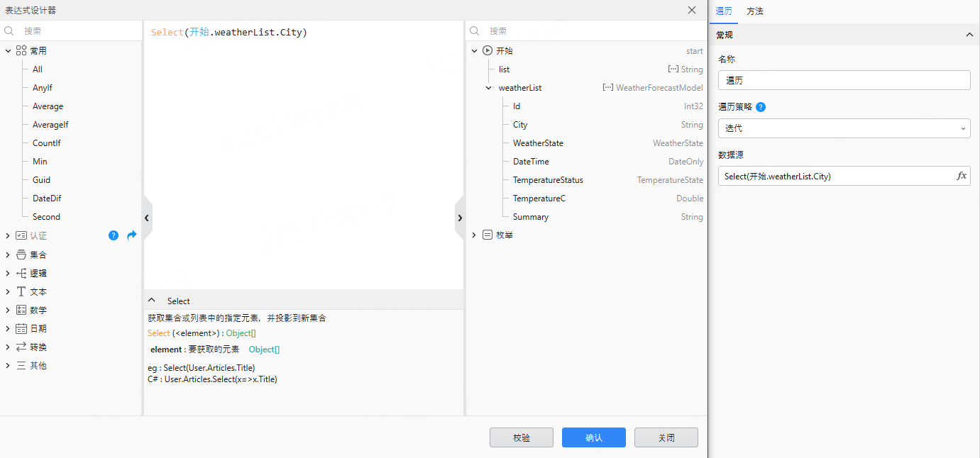Expand the 枚举 node in variable tree
This screenshot has height=458, width=980.
[474, 235]
